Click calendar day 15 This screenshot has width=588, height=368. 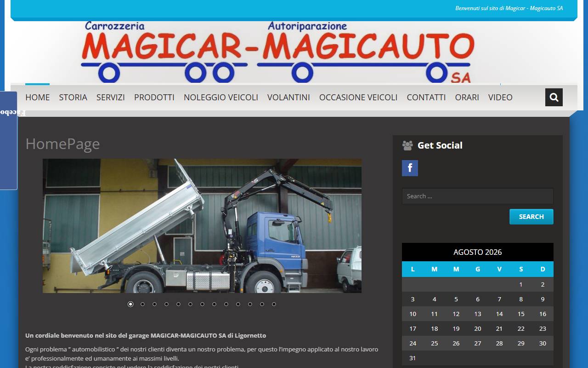(x=521, y=314)
